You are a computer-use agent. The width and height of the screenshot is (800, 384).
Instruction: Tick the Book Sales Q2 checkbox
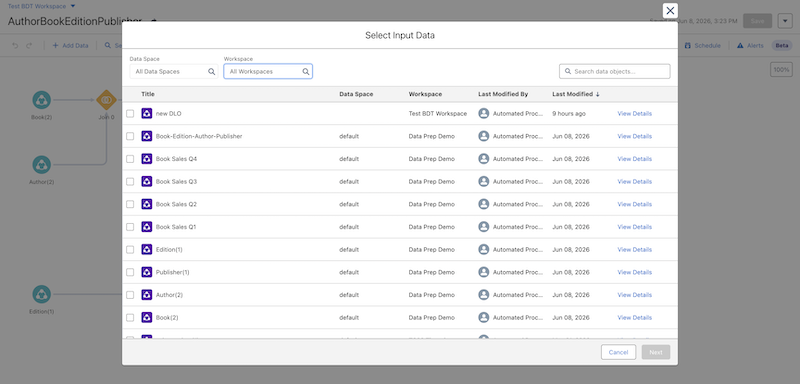[130, 204]
